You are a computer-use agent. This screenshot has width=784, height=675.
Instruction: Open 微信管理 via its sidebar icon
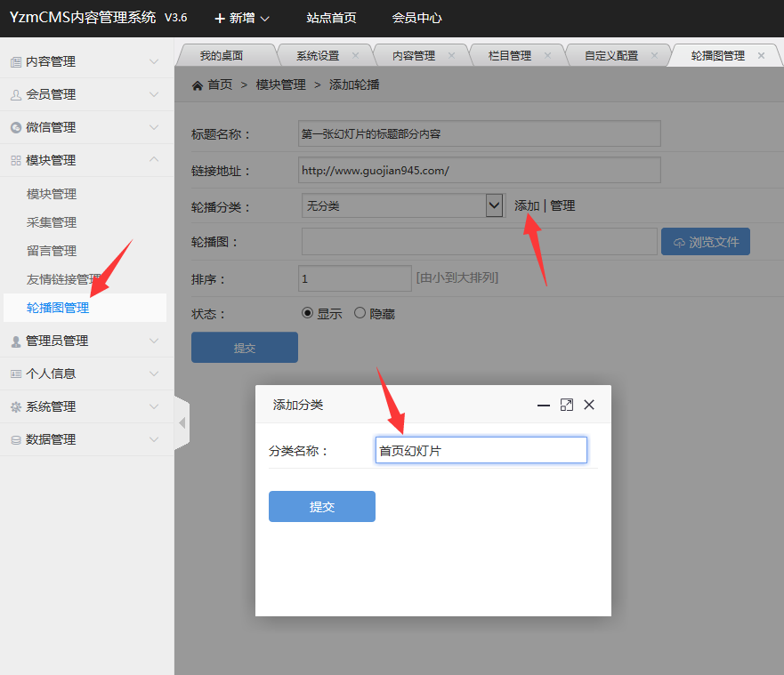(16, 127)
